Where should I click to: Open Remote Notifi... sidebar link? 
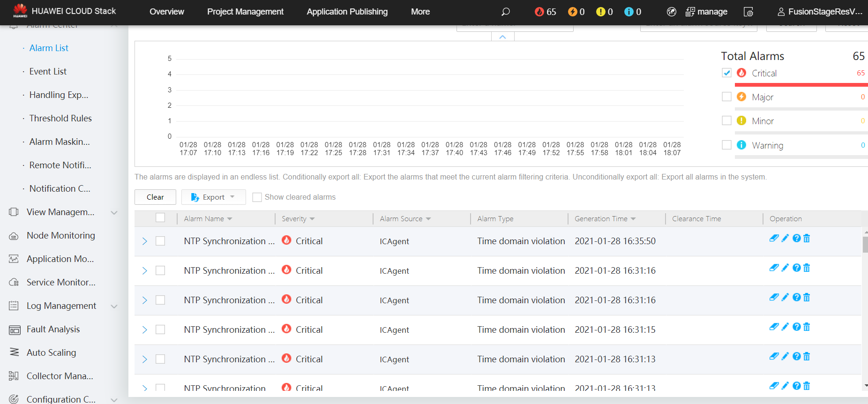(60, 165)
